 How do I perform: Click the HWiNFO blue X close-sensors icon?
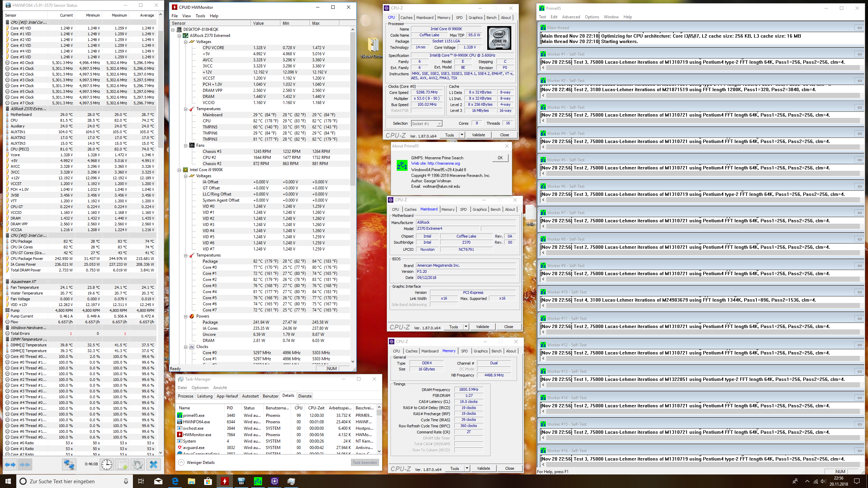point(154,465)
